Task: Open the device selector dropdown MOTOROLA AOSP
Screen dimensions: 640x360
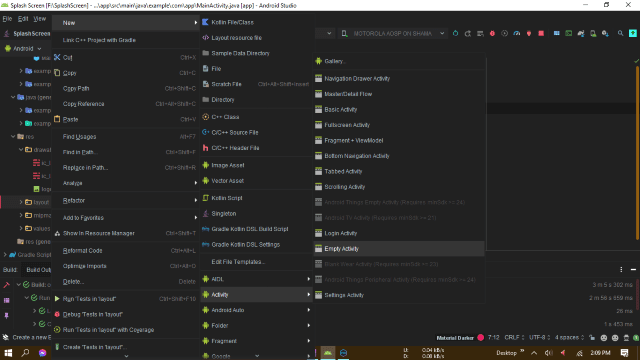Action: point(393,33)
